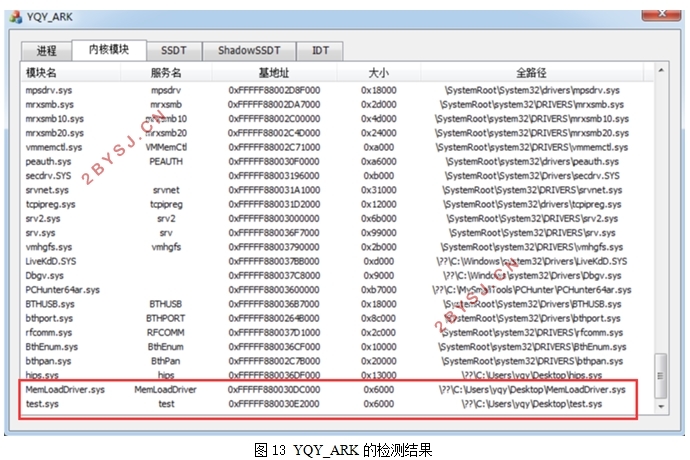
Task: Select the PCHunter64ar.sys module row
Action: click(x=338, y=290)
